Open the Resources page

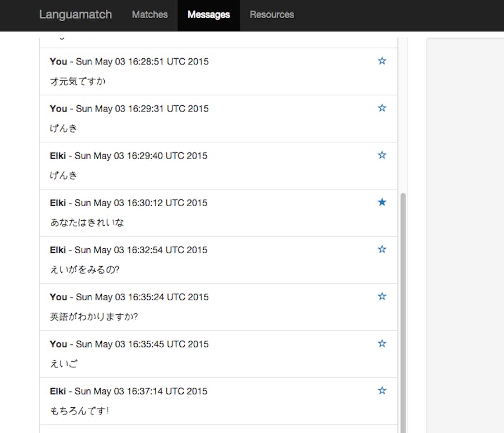point(272,15)
